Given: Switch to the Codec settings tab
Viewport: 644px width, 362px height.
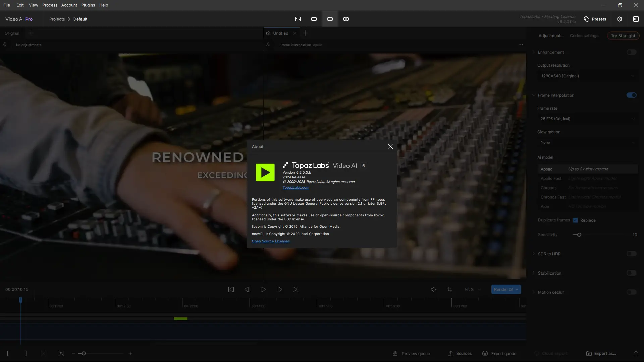Looking at the screenshot, I should (x=584, y=36).
